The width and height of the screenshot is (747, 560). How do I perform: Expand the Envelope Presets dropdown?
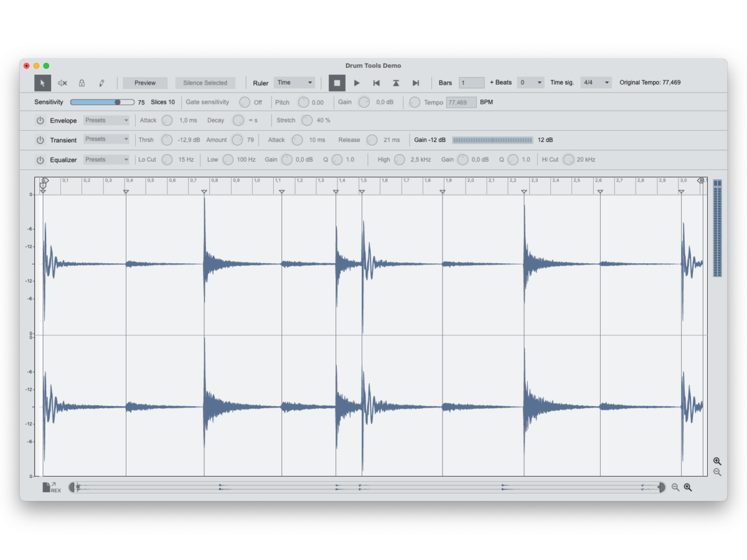click(x=106, y=121)
